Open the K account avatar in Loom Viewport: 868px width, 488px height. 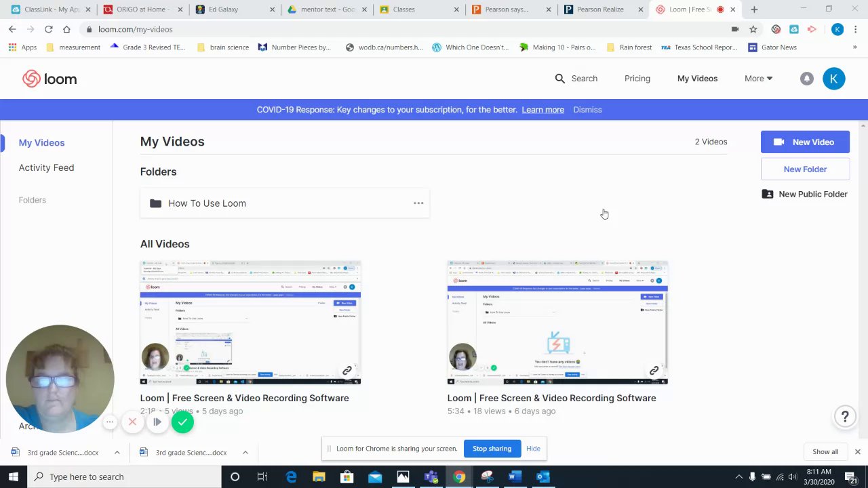point(833,79)
